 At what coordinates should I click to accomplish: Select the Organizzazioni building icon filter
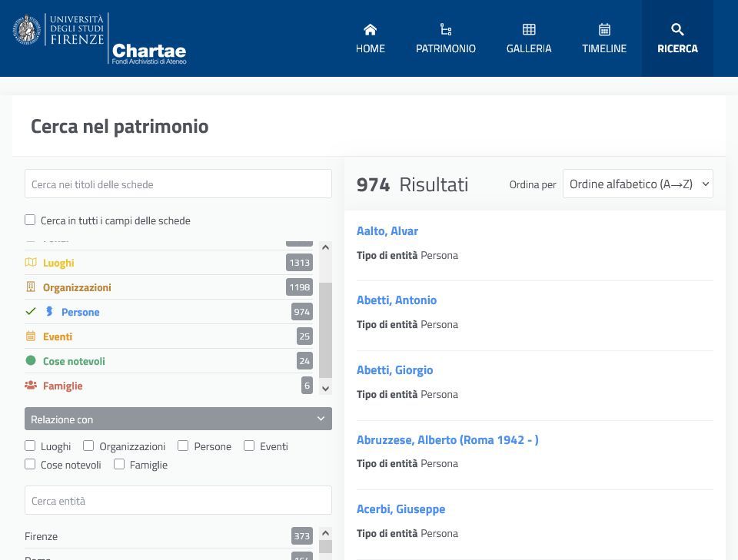pyautogui.click(x=31, y=287)
